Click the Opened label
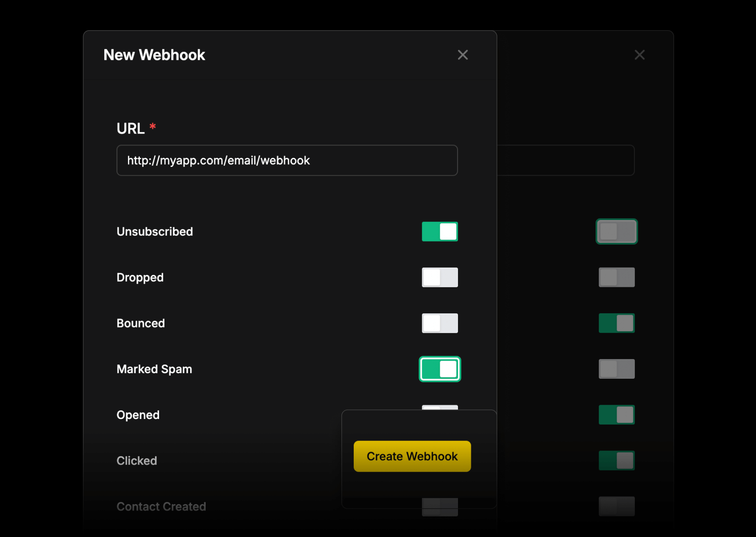 138,415
